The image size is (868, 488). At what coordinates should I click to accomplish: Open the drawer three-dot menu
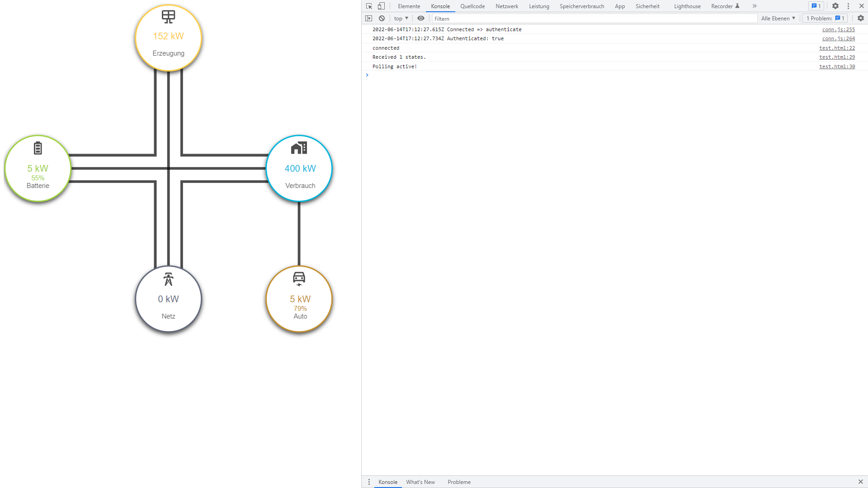(x=369, y=482)
